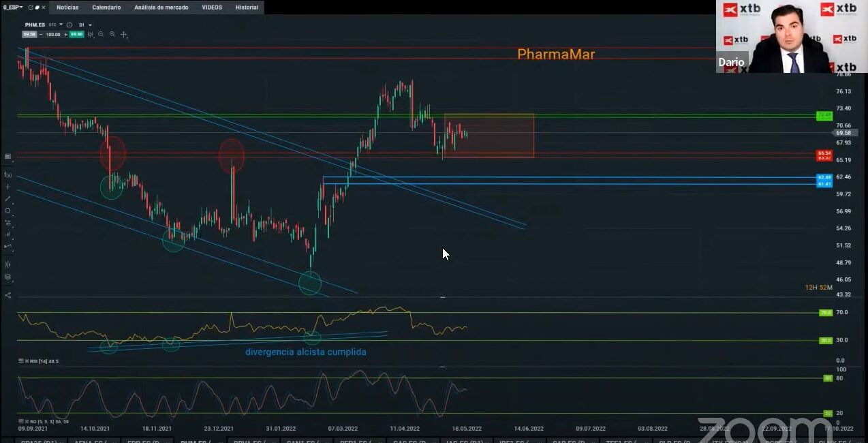Image resolution: width=868 pixels, height=443 pixels.
Task: Select the ellipse shape drawing tool
Action: point(8,210)
